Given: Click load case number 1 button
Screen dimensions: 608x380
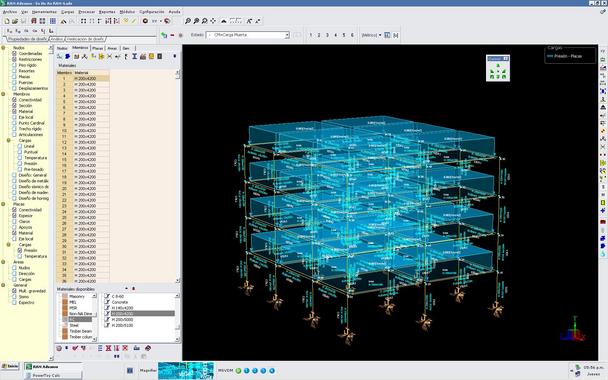Looking at the screenshot, I should click(311, 35).
